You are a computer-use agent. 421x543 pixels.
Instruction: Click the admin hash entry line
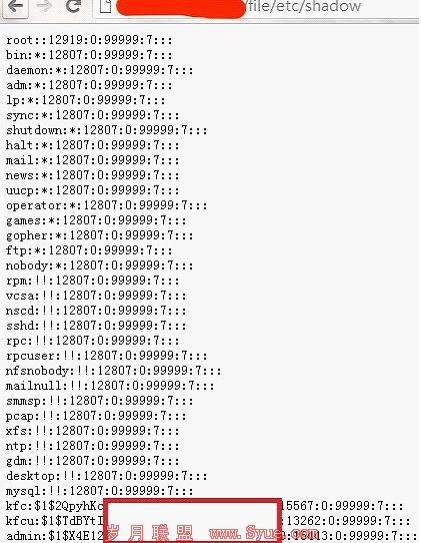point(212,536)
